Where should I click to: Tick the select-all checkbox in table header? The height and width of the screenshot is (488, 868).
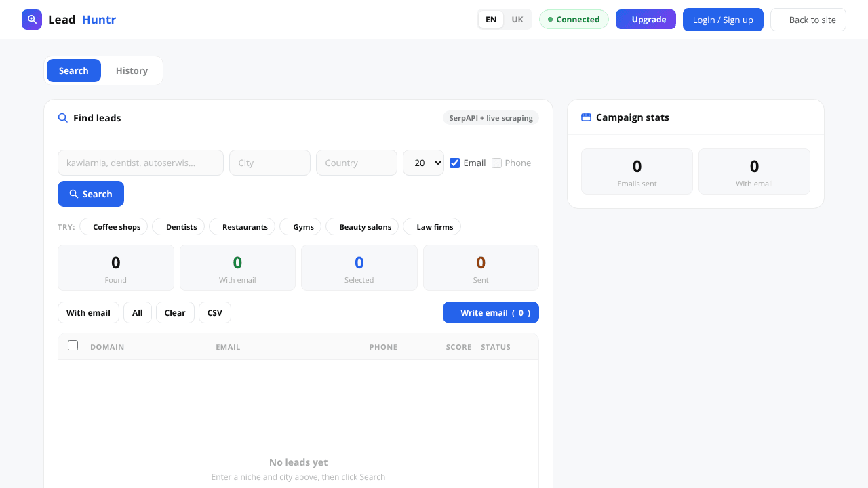click(x=73, y=346)
